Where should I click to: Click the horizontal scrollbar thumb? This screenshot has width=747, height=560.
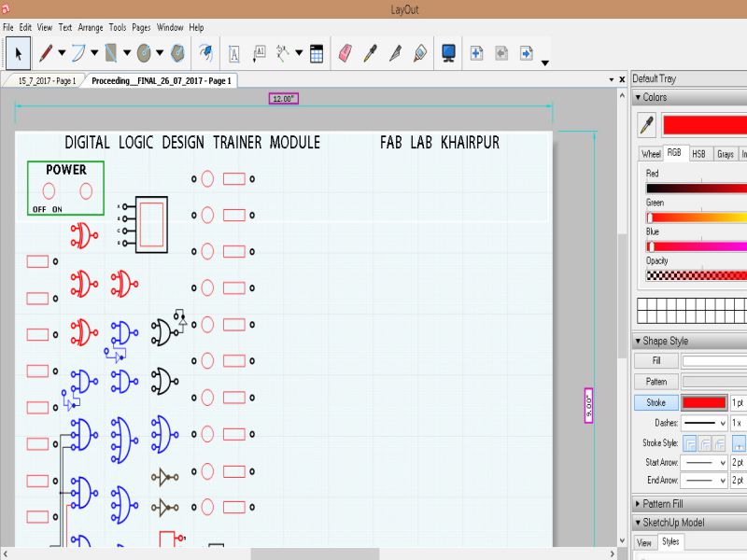tap(315, 553)
